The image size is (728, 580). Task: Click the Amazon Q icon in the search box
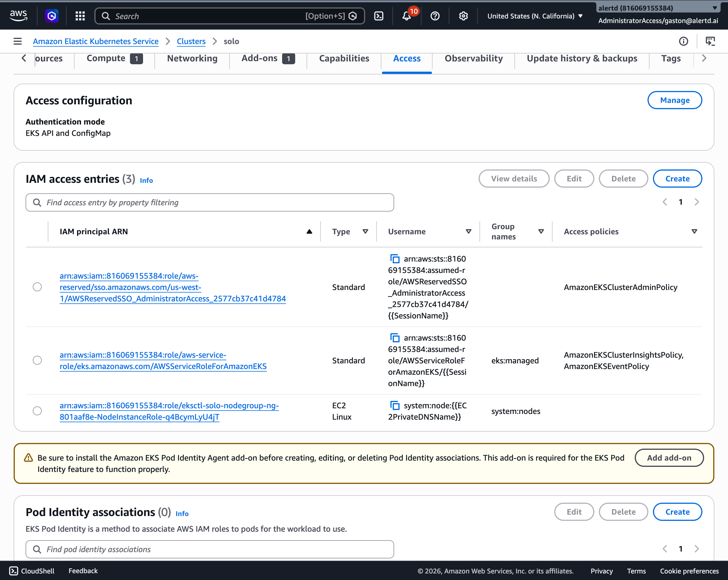click(x=353, y=16)
